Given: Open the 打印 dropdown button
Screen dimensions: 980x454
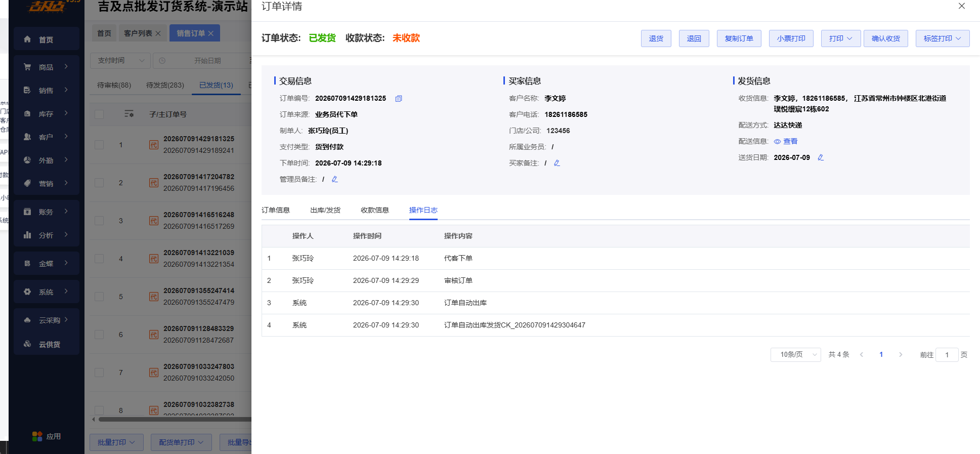Looking at the screenshot, I should coord(840,38).
